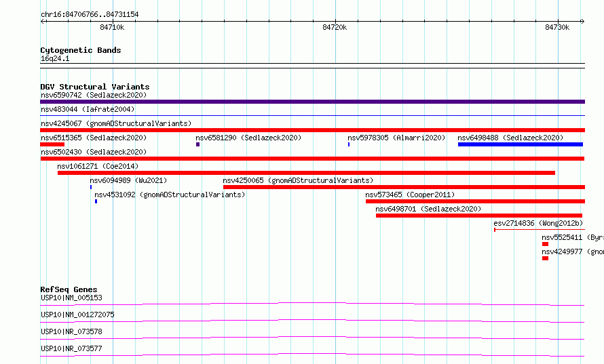Open the nsv573465 (Cooper2011) label
Image resolution: width=604 pixels, height=364 pixels.
point(410,195)
